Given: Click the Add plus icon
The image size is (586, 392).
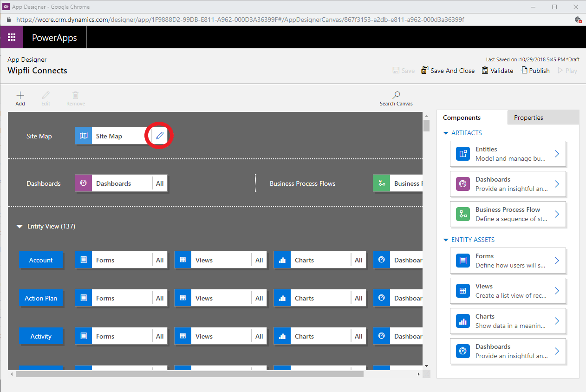Looking at the screenshot, I should click(x=20, y=95).
